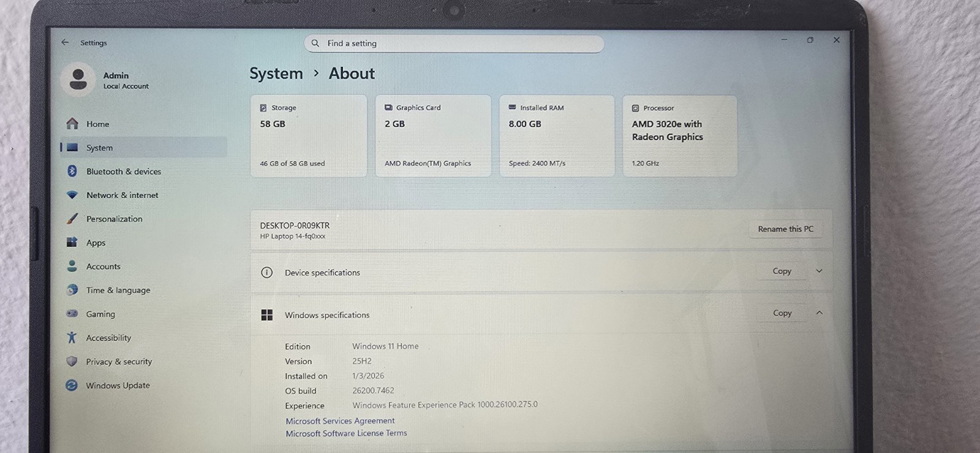Image resolution: width=980 pixels, height=453 pixels.
Task: Click the search magnifier icon
Action: (315, 44)
